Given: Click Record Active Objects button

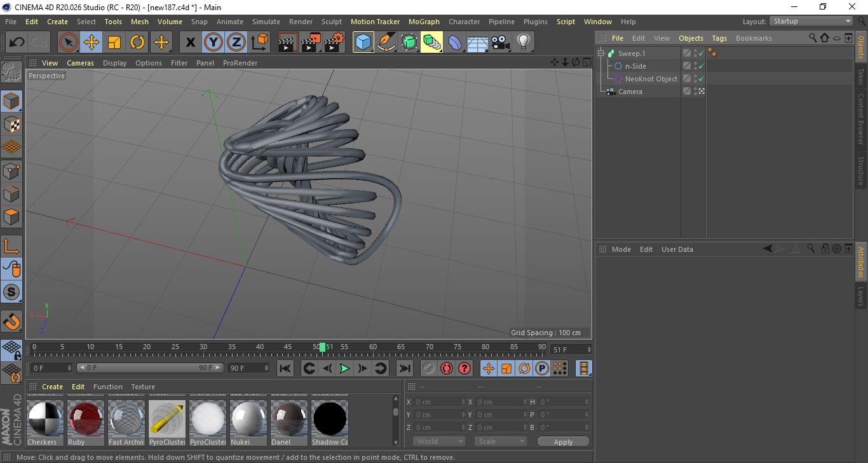Looking at the screenshot, I should coord(429,368).
